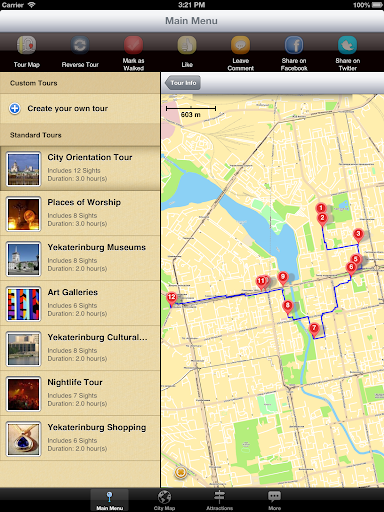The height and width of the screenshot is (512, 384).
Task: Select the Places of Worship tour
Action: 80,213
